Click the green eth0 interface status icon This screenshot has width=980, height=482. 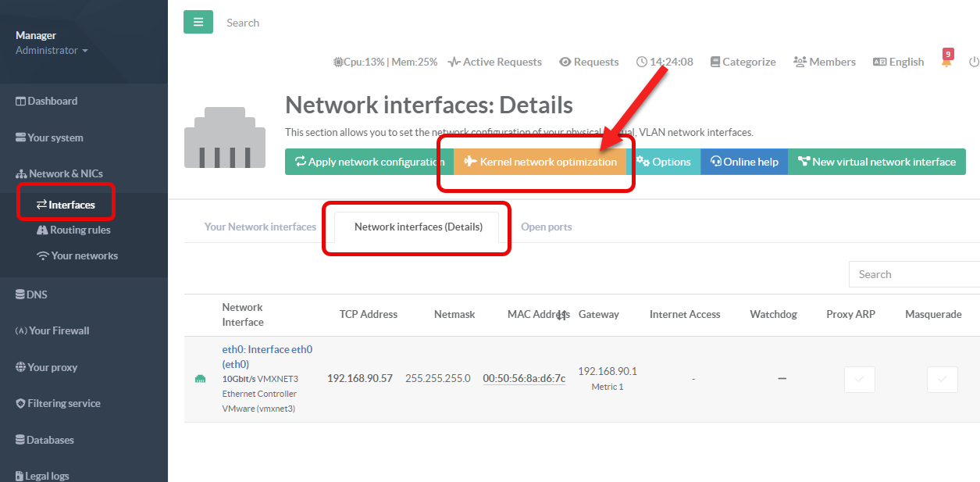click(x=200, y=379)
